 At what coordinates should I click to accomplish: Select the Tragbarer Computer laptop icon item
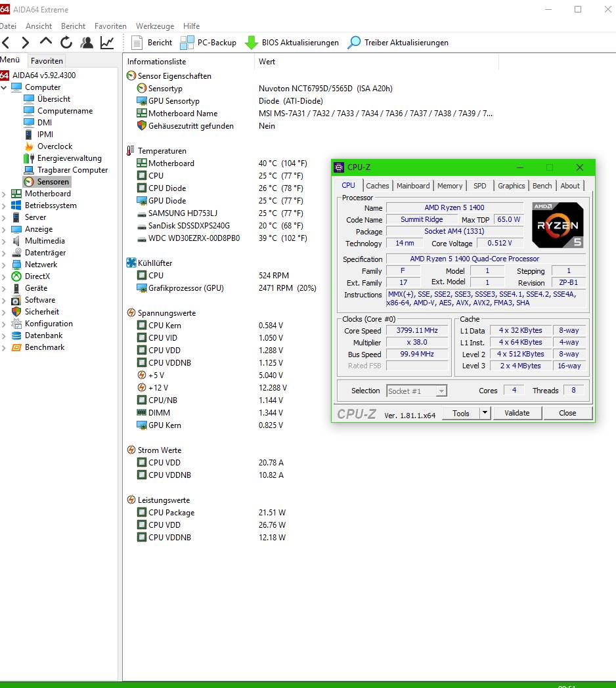point(29,170)
